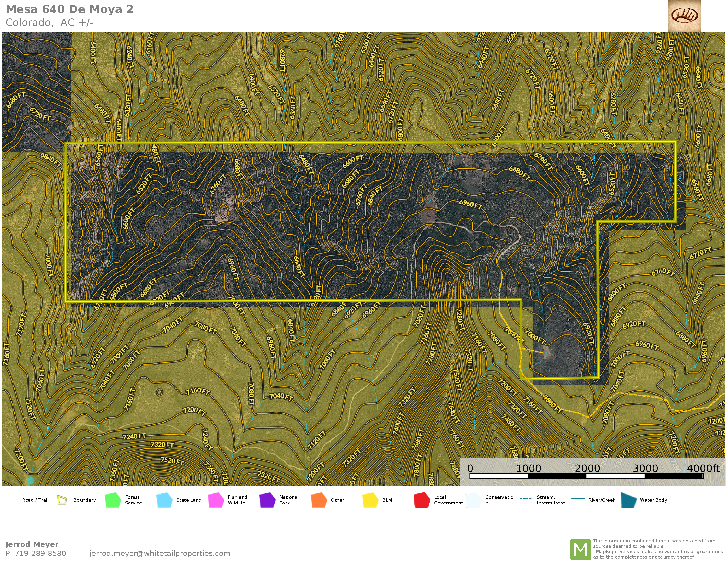Click the Mesa 640 De Moya 2 title
This screenshot has width=728, height=563.
coord(69,9)
